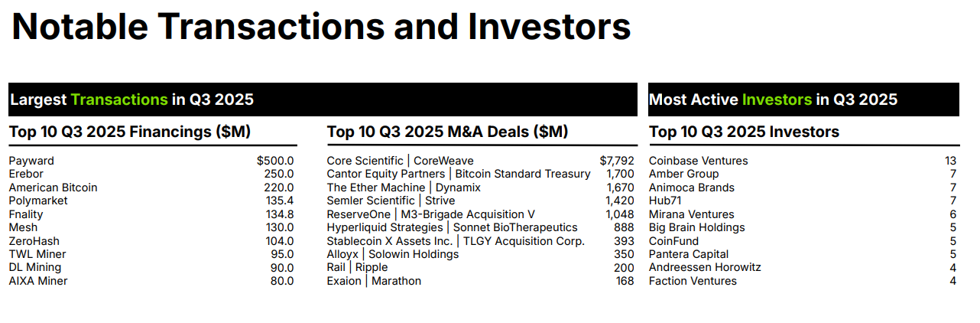Click the Top 10 Q3 2025 M&A Deals heading
This screenshot has width=980, height=323.
coord(447,132)
